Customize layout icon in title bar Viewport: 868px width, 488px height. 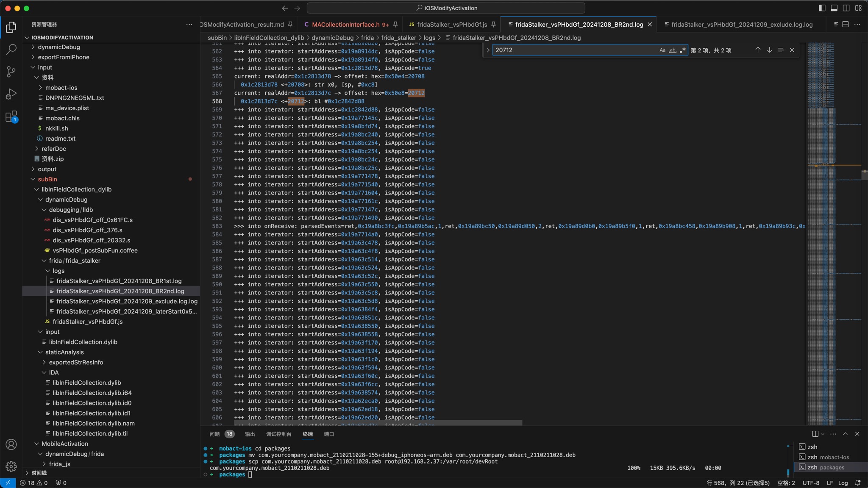(x=858, y=8)
